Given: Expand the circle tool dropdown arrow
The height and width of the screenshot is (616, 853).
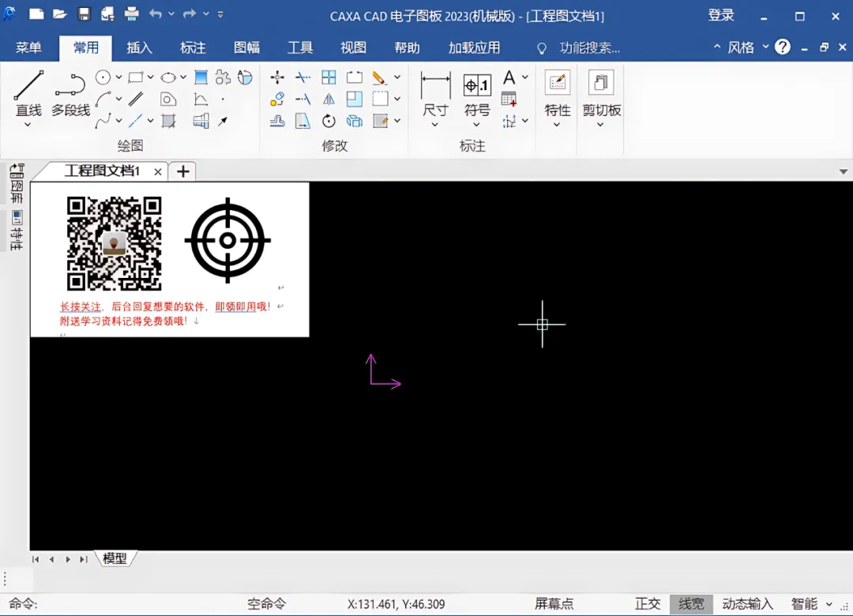Looking at the screenshot, I should point(118,77).
